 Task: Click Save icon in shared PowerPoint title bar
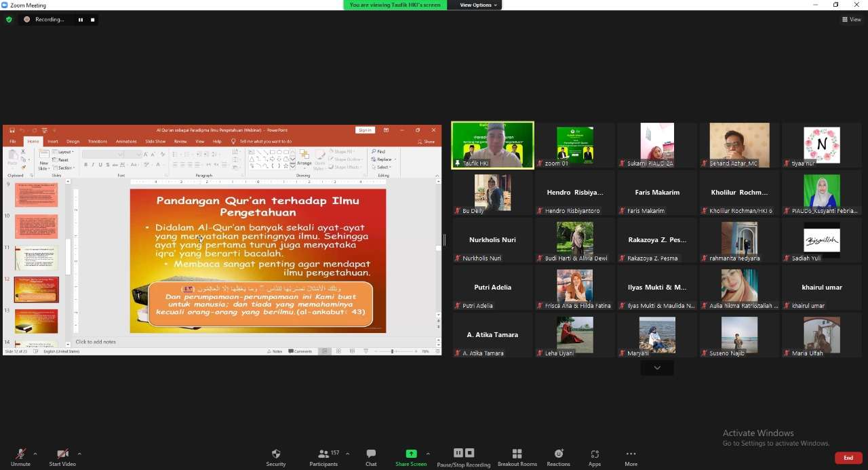click(12, 130)
